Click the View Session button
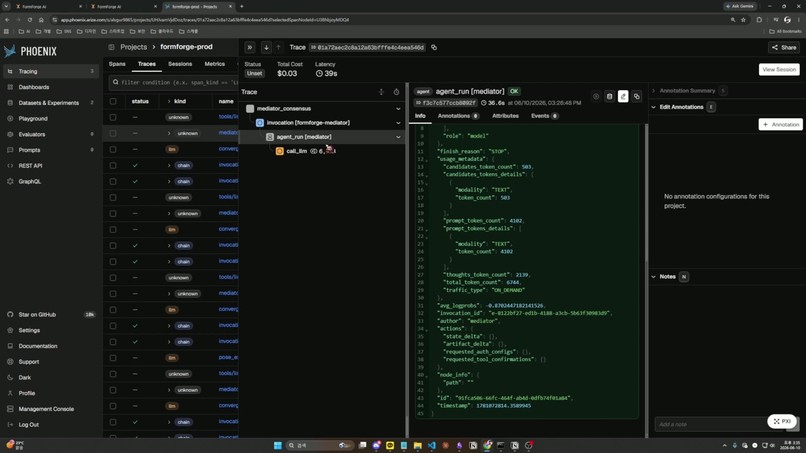 pyautogui.click(x=779, y=69)
